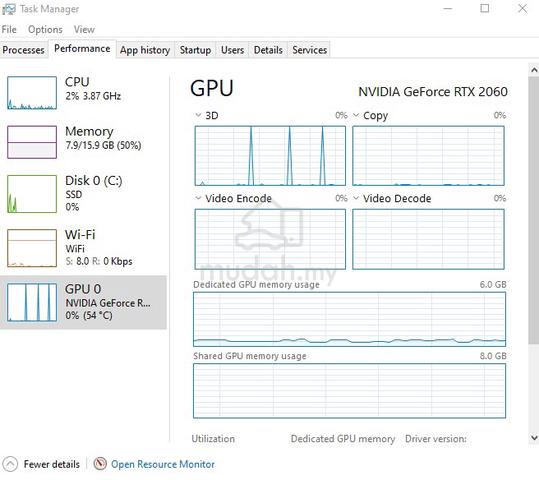539x480 pixels.
Task: Switch to the Processes tab
Action: [x=23, y=50]
